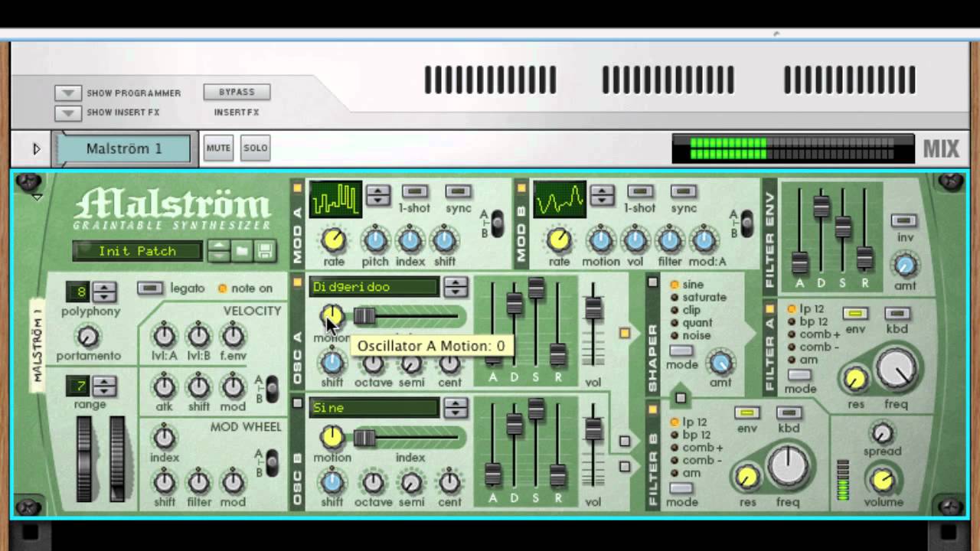
Task: Click the Init Patch up/down selector arrows
Action: pos(219,250)
